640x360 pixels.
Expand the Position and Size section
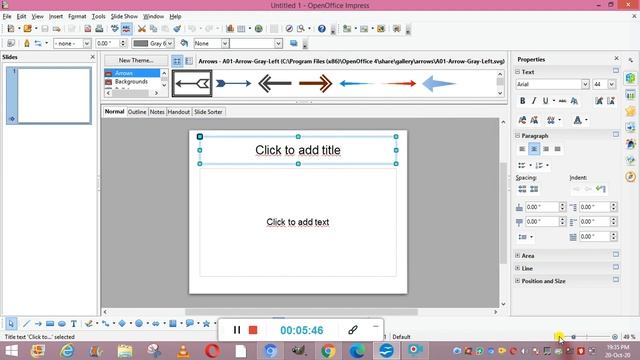[x=518, y=281]
